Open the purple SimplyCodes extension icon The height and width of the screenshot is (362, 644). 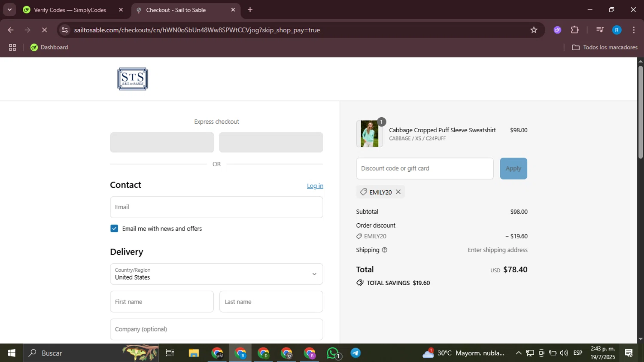557,30
